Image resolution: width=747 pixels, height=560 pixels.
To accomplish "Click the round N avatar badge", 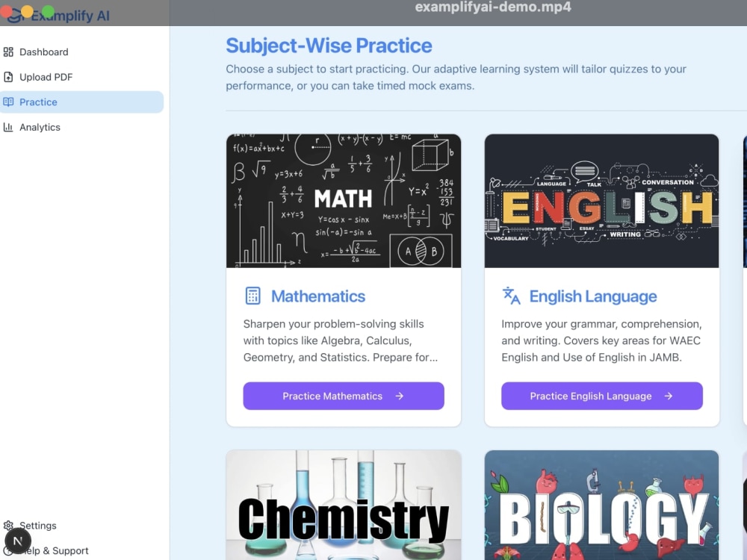I will 18,541.
